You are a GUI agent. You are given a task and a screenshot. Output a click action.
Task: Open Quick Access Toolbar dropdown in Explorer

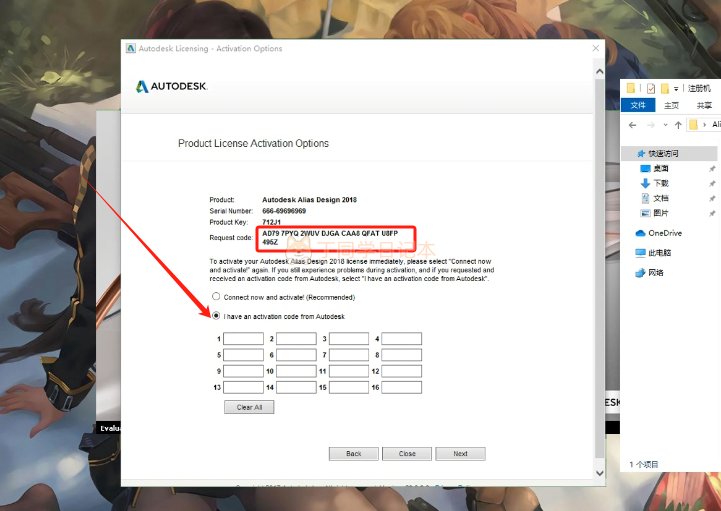(x=676, y=88)
